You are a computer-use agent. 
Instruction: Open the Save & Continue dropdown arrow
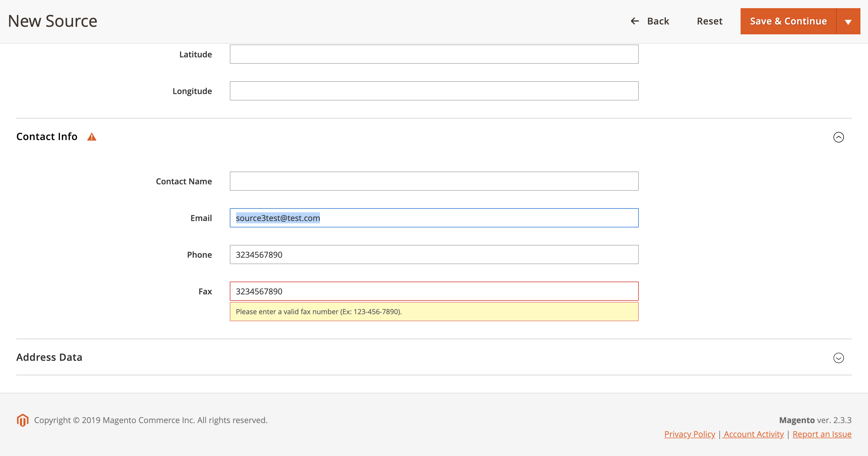pos(849,21)
